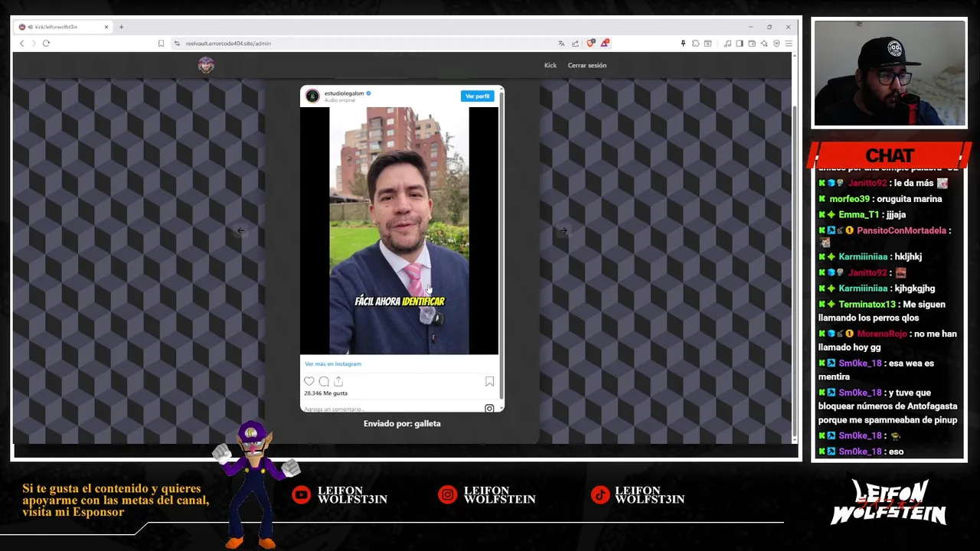
Task: Click the Enviado por: galleta caption
Action: (x=402, y=423)
